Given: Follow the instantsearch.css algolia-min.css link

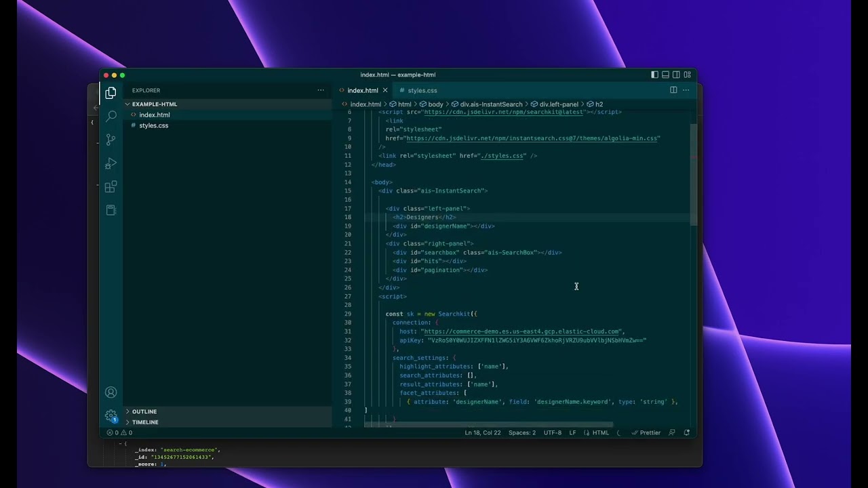Looking at the screenshot, I should pyautogui.click(x=532, y=138).
